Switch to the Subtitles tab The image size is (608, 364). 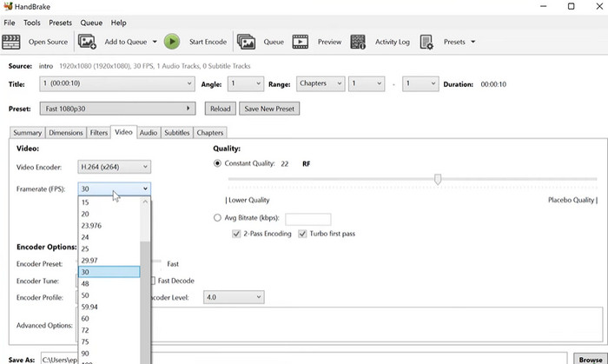coord(177,133)
